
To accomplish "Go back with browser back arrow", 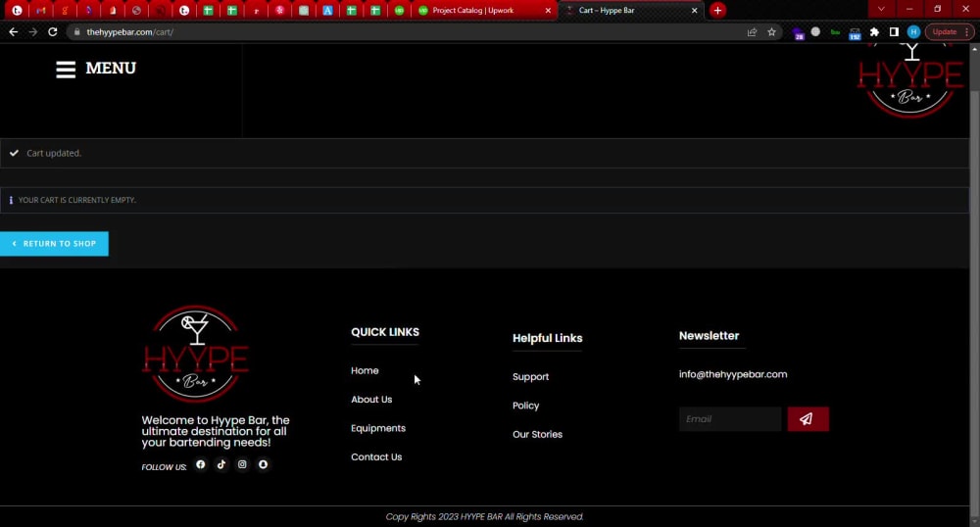I will click(13, 32).
